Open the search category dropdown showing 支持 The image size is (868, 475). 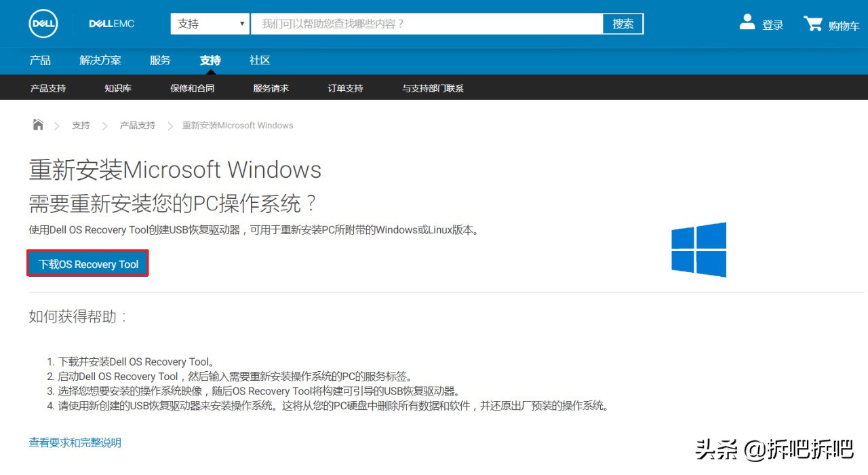coord(209,23)
